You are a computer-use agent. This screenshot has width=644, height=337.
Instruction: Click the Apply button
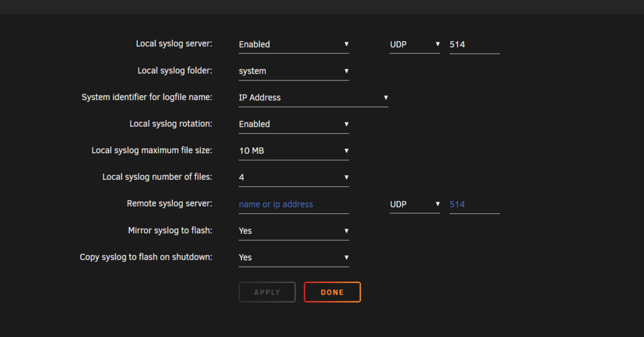[267, 292]
